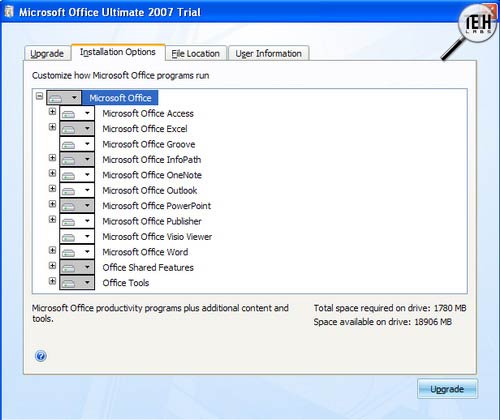Select Microsoft Office Word in the tree
500x420 pixels.
click(x=145, y=252)
